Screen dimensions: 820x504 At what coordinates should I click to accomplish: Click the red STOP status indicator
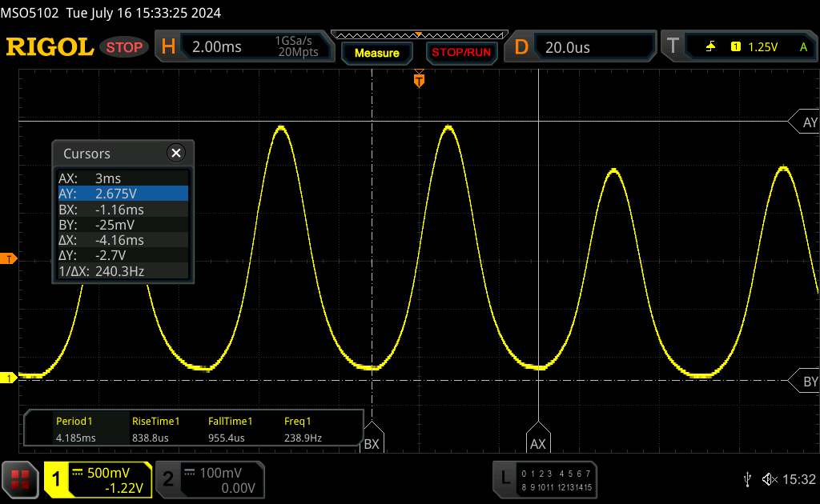[x=124, y=47]
